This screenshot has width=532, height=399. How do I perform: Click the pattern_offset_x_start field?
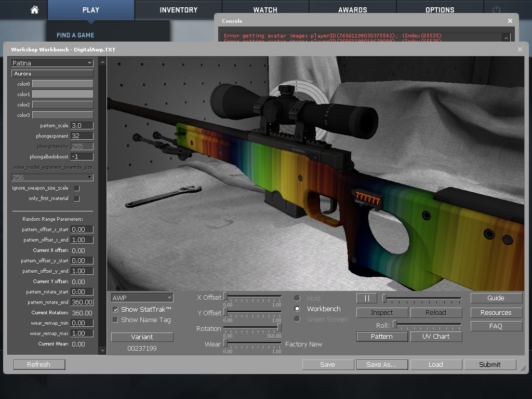tap(82, 230)
